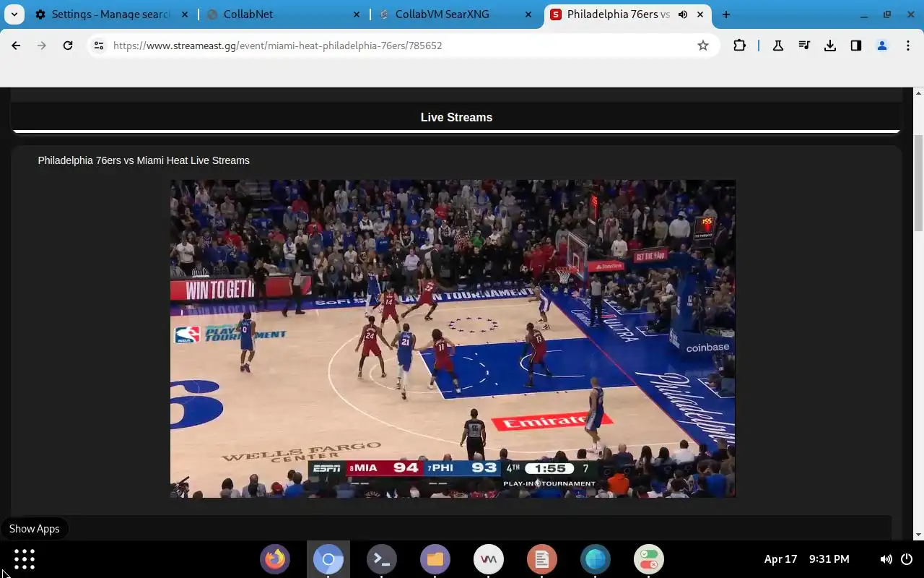Open the profile avatar menu

tap(882, 46)
